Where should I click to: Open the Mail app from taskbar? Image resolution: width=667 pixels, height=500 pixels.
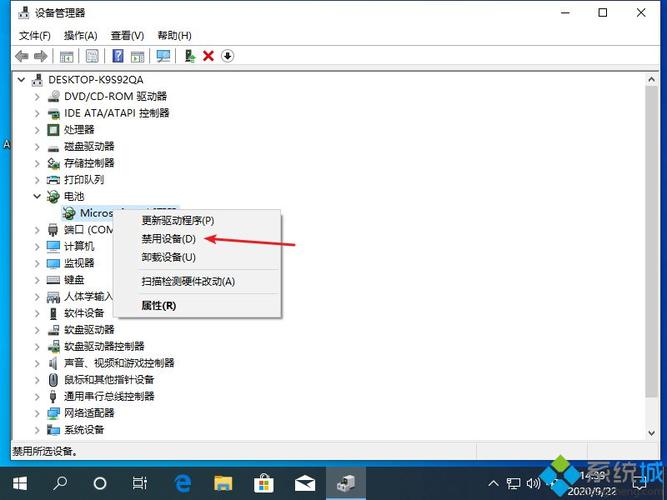(305, 483)
